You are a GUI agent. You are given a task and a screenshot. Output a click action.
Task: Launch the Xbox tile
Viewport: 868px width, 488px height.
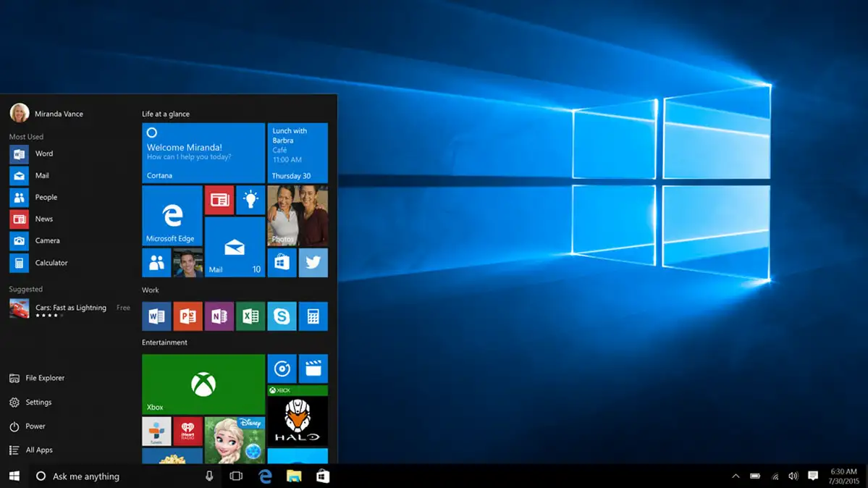pos(203,384)
